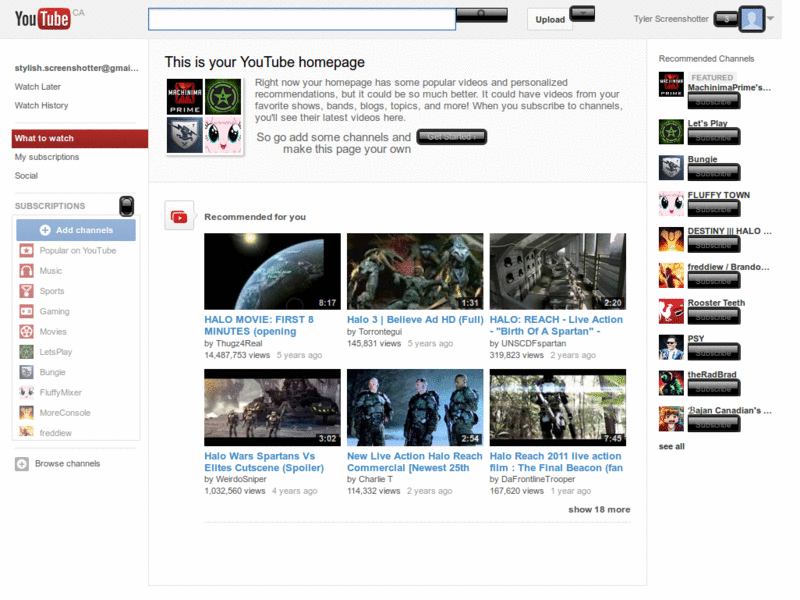The height and width of the screenshot is (600, 800).
Task: Click the Add channels button
Action: click(76, 230)
